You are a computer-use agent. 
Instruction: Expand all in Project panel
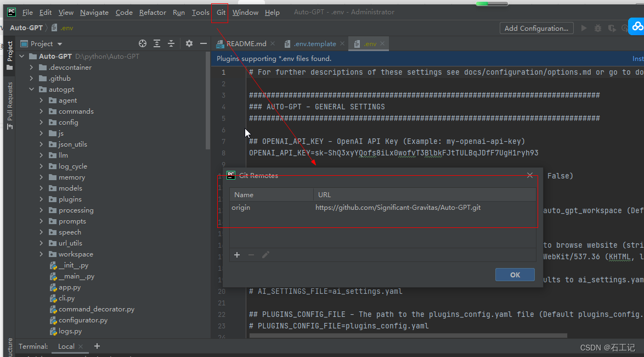coord(157,43)
